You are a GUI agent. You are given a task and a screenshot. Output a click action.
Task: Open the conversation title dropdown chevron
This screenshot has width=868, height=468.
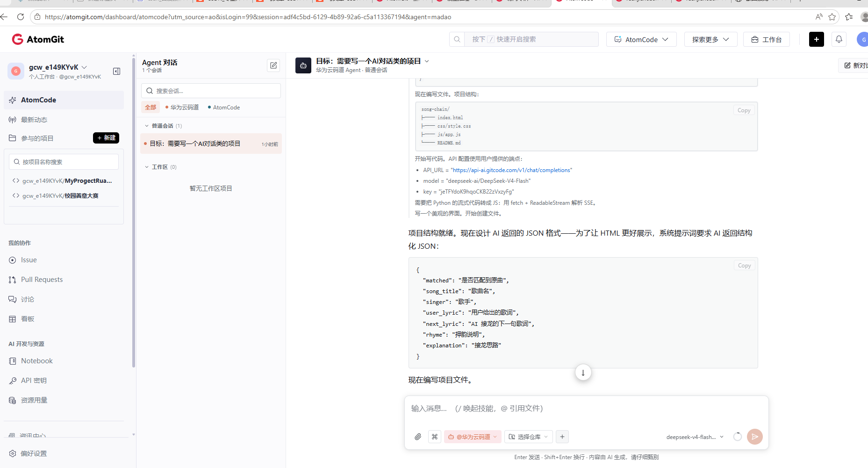point(427,61)
